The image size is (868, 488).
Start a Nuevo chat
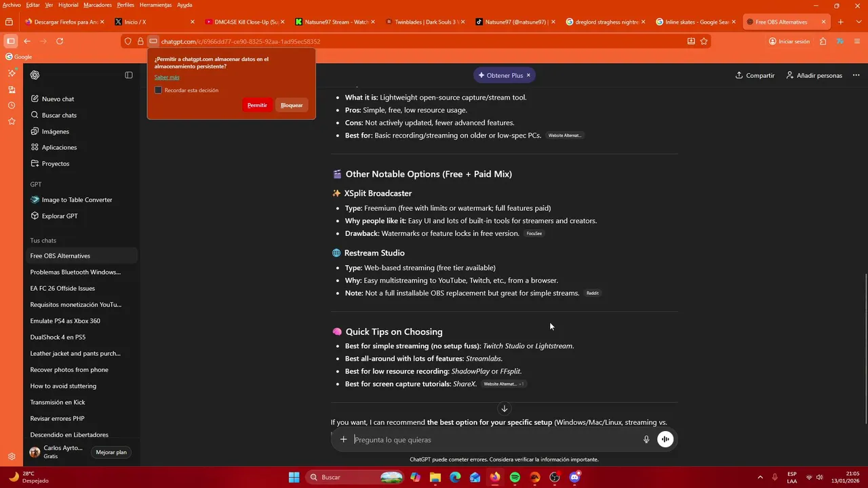pyautogui.click(x=58, y=99)
